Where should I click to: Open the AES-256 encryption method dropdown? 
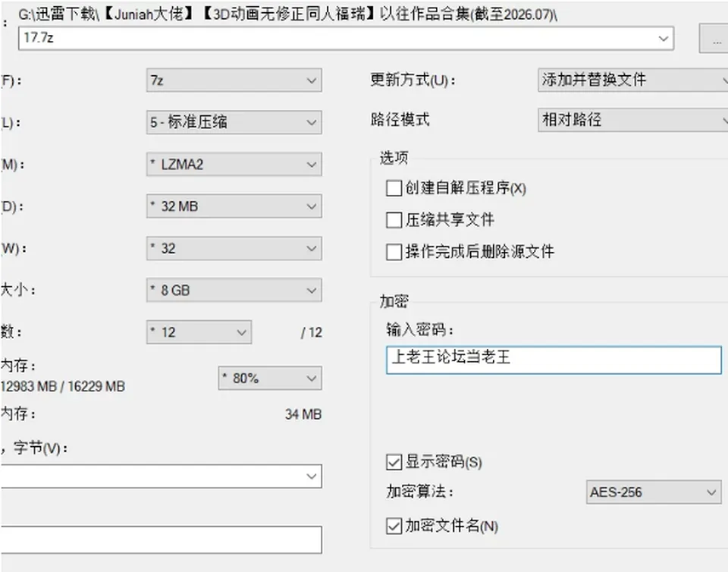coord(654,492)
